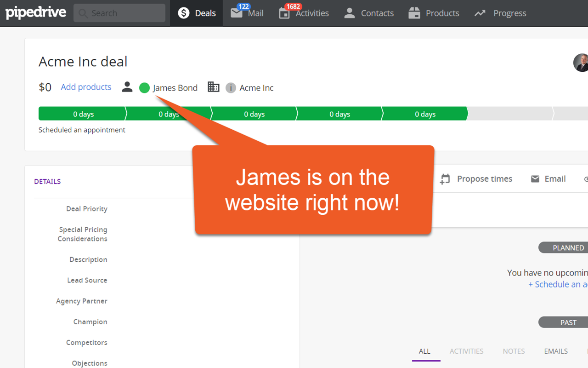Click the Champion field label
Image resolution: width=588 pixels, height=368 pixels.
point(90,322)
